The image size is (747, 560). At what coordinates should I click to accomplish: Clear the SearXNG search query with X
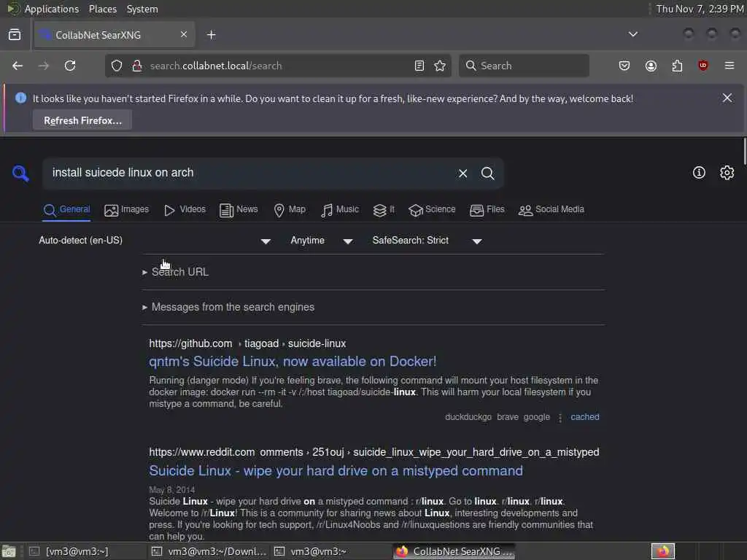coord(462,174)
